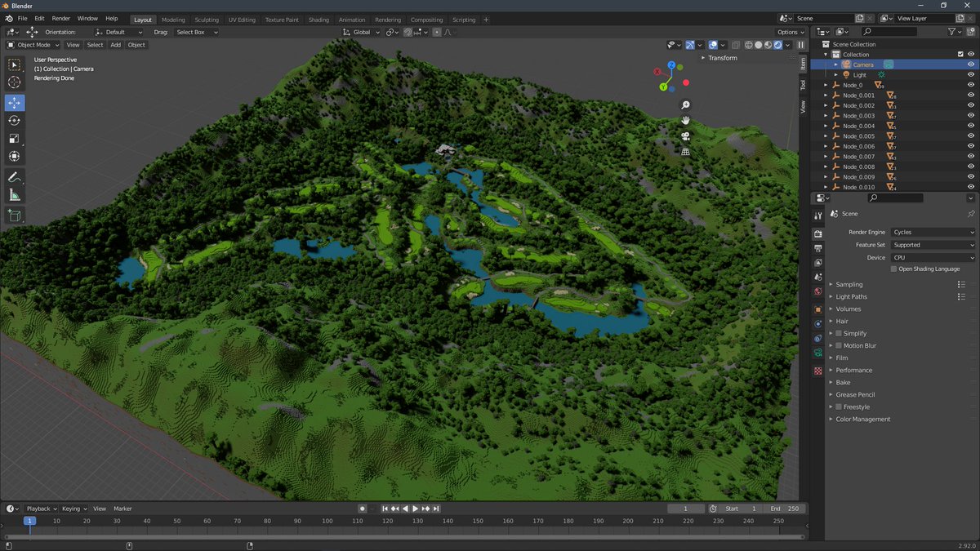Open the Texture properties checker tab
The height and width of the screenshot is (551, 980).
[x=817, y=371]
